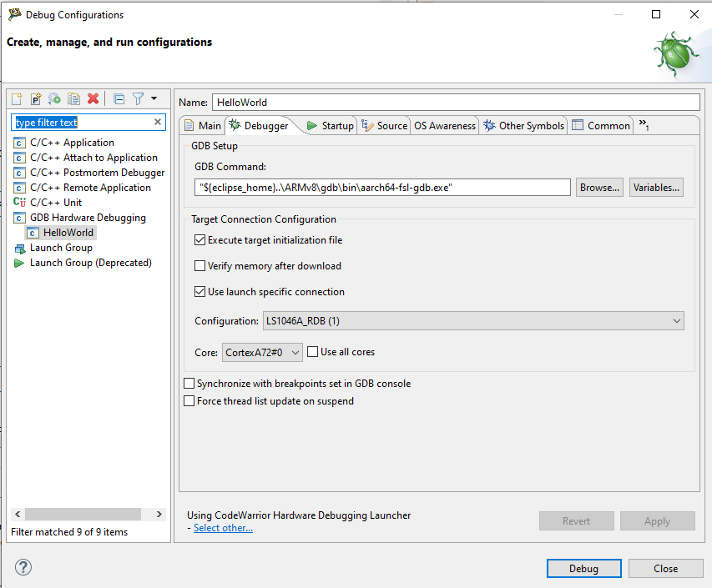712x588 pixels.
Task: Open the Core CortexA72#0 dropdown
Action: (x=263, y=353)
